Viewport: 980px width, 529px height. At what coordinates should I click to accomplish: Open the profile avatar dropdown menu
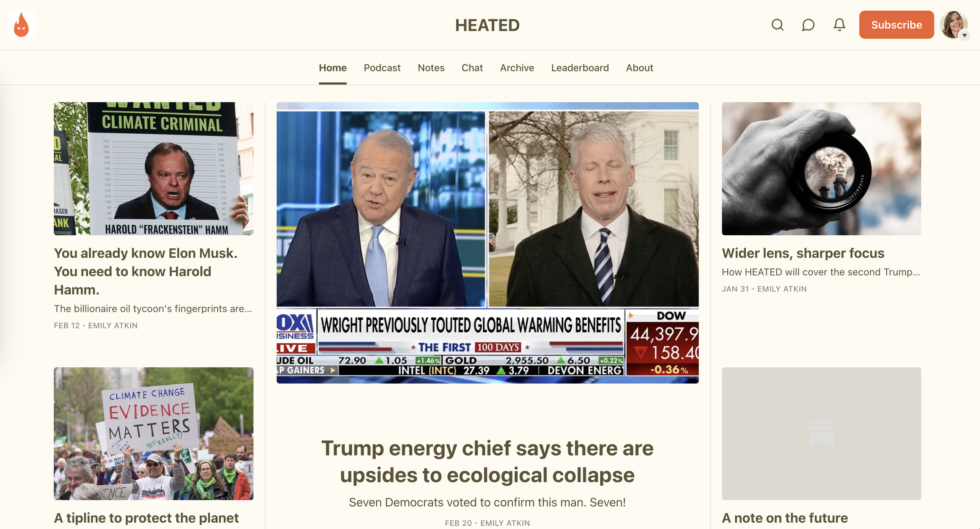954,25
